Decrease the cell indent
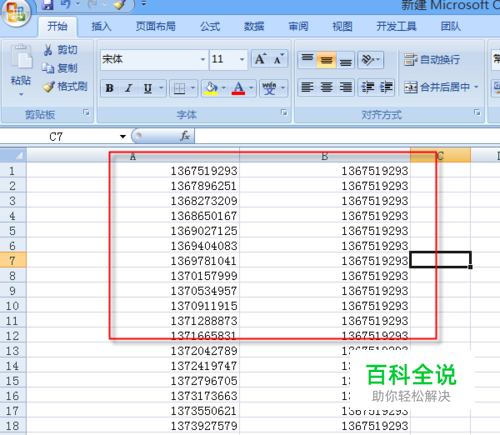This screenshot has width=500, height=435. [x=368, y=87]
